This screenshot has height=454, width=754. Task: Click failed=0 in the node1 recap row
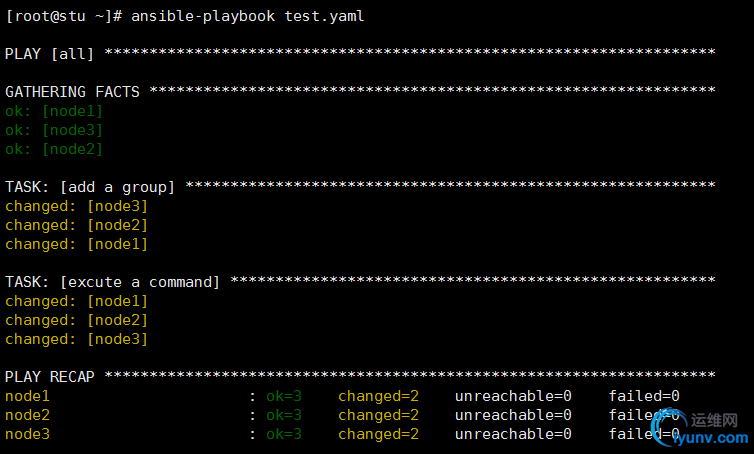point(644,396)
